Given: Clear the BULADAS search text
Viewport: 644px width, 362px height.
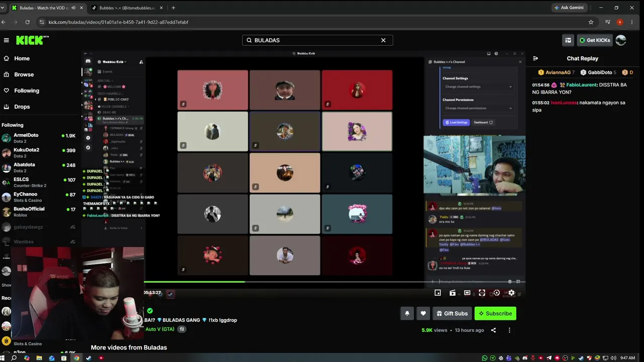Looking at the screenshot, I should (383, 40).
